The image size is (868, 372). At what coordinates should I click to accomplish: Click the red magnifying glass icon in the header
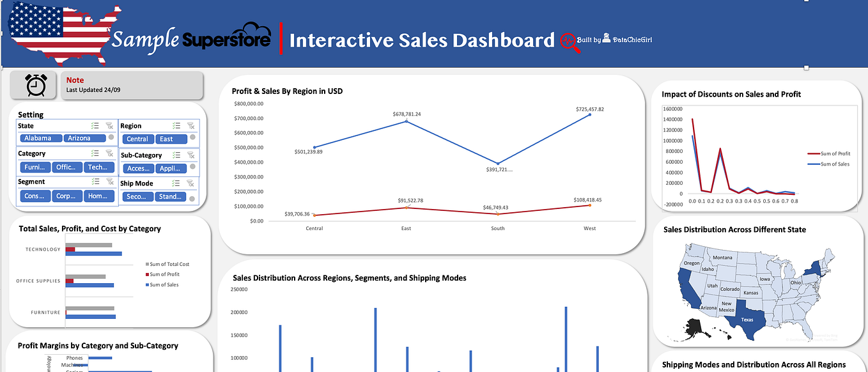[568, 40]
